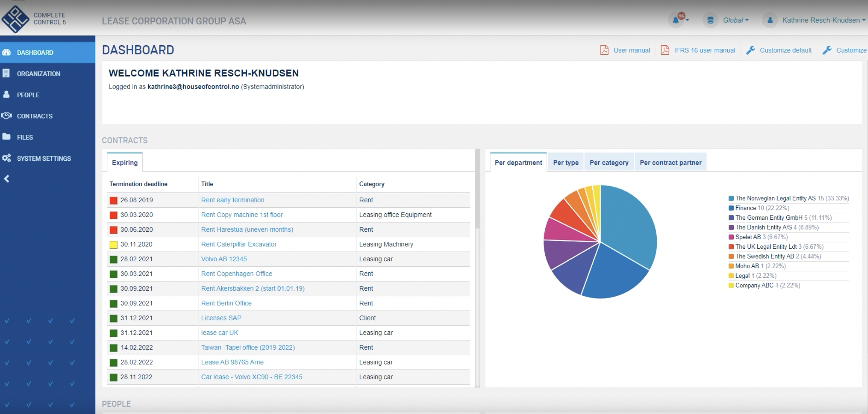
Task: Open System Settings in the sidebar
Action: coord(47,158)
